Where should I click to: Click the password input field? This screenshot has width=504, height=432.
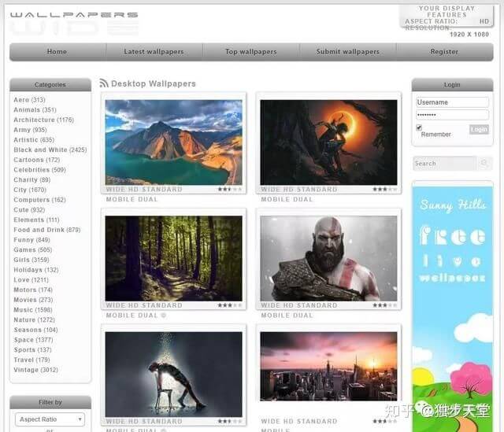[452, 115]
